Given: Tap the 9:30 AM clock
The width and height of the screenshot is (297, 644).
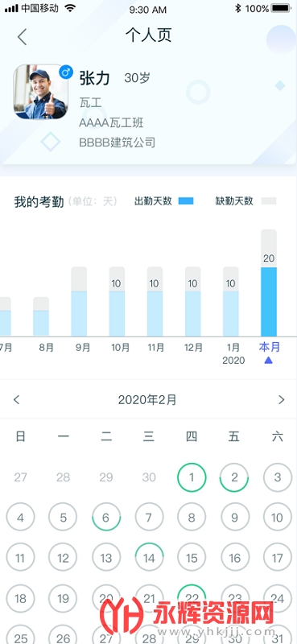Looking at the screenshot, I should point(148,9).
